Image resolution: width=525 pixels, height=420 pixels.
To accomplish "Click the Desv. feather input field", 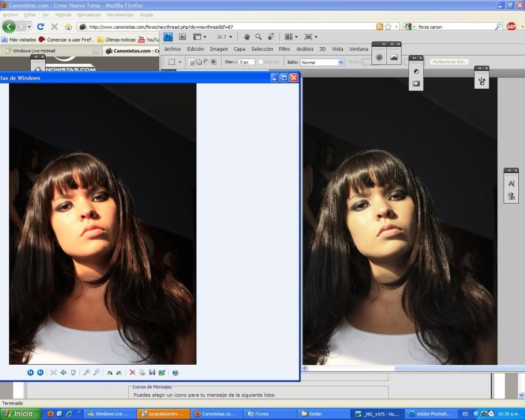I will (x=246, y=62).
